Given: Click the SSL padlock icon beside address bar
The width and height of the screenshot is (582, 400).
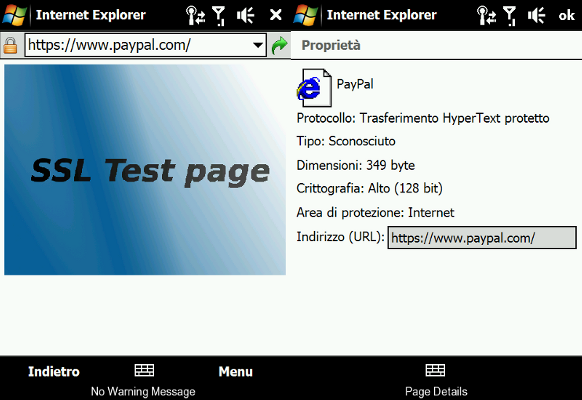Looking at the screenshot, I should pos(10,45).
